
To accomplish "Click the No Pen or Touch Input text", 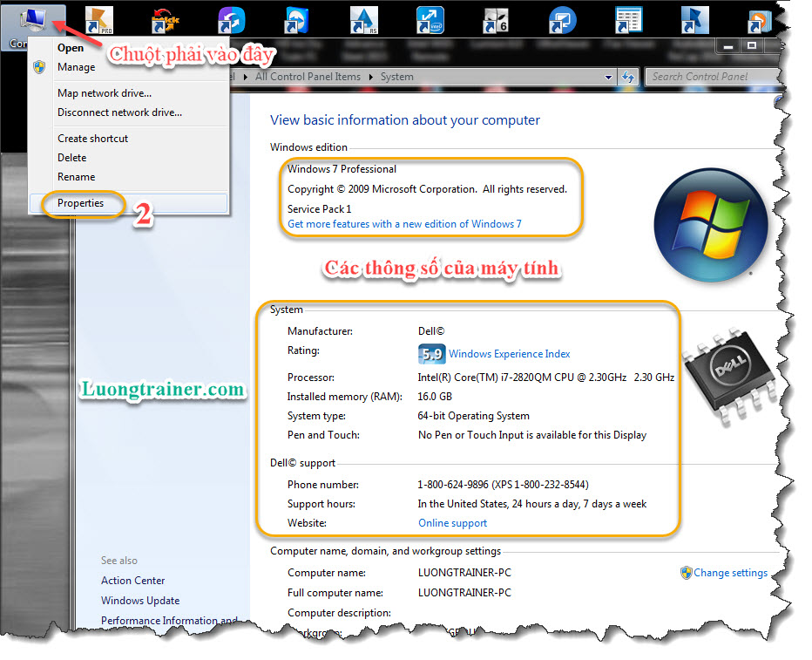I will 531,435.
